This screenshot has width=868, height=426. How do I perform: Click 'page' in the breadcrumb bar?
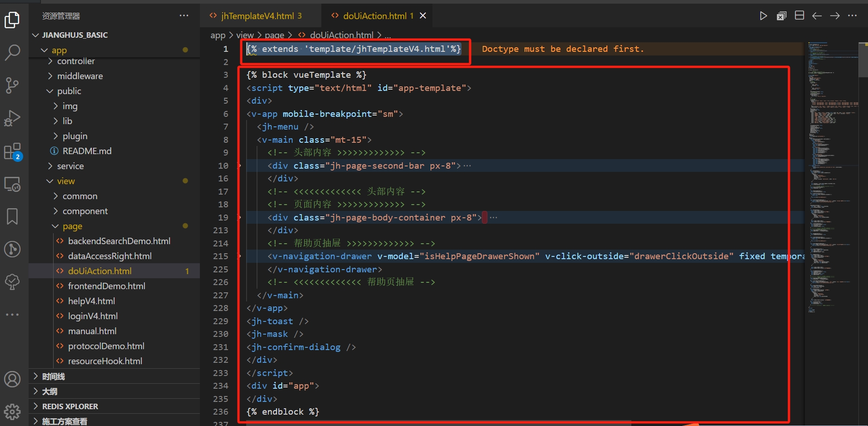(x=275, y=35)
